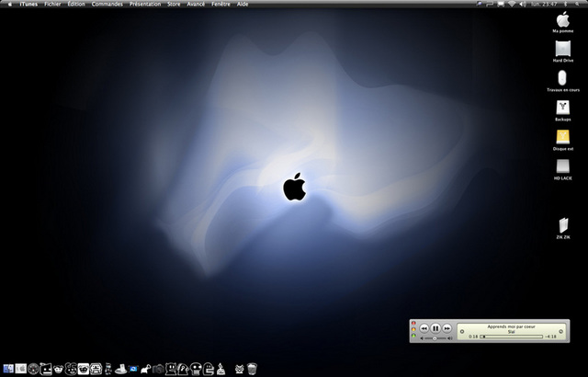The image size is (588, 377).
Task: Click the microscope-shaped Dock icon
Action: tap(220, 369)
